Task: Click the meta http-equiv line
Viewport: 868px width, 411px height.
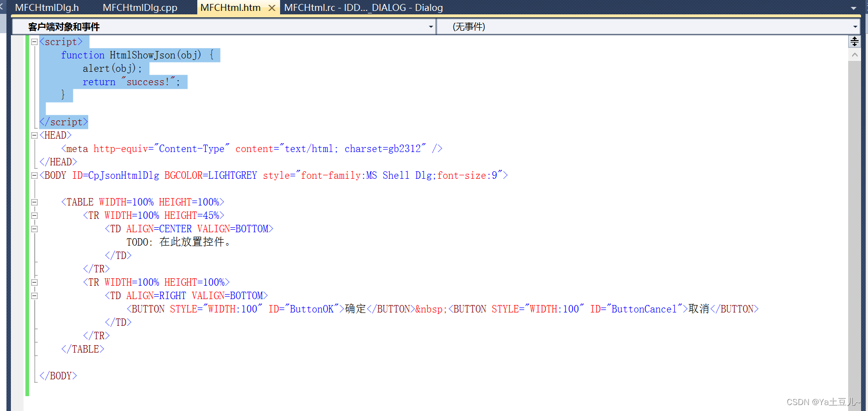Action: 252,149
